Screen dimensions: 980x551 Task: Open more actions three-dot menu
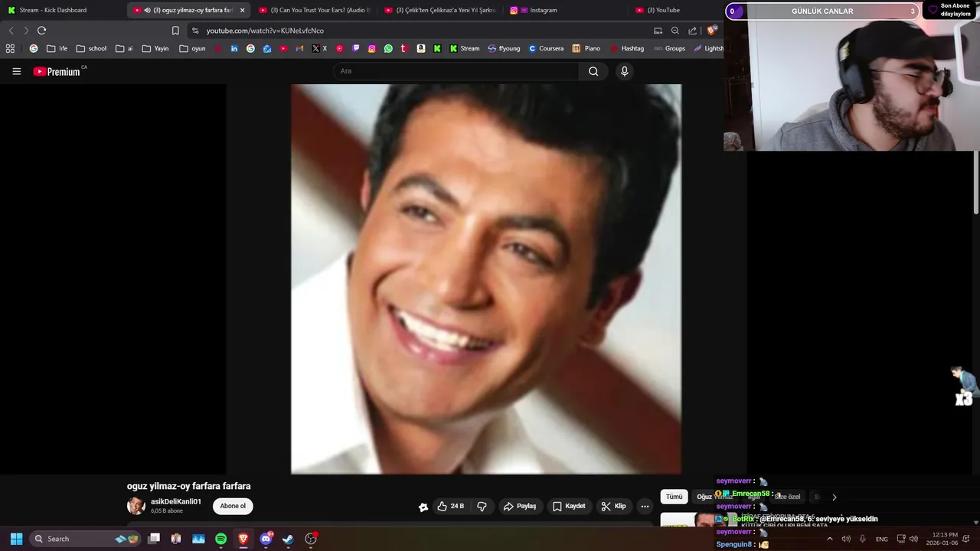pos(645,506)
